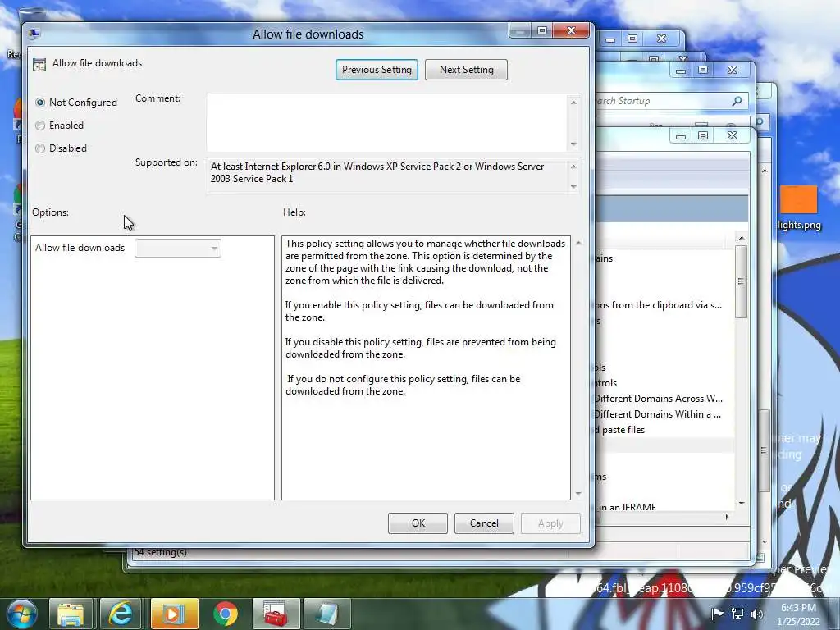The image size is (840, 630).
Task: Maximize the Allow file downloads dialog
Action: 542,30
